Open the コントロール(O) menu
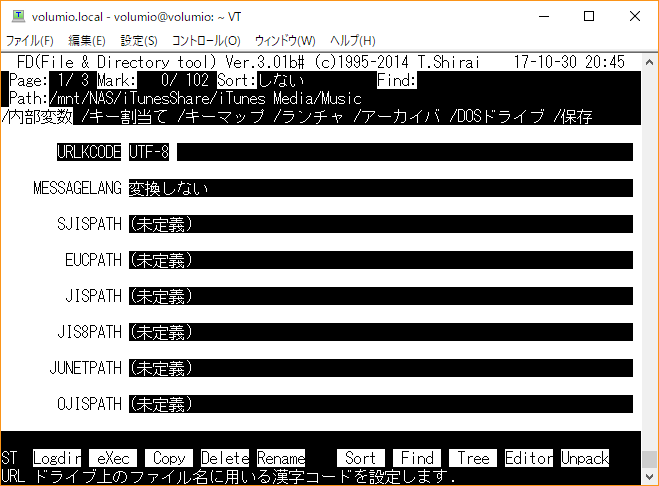 click(x=206, y=41)
